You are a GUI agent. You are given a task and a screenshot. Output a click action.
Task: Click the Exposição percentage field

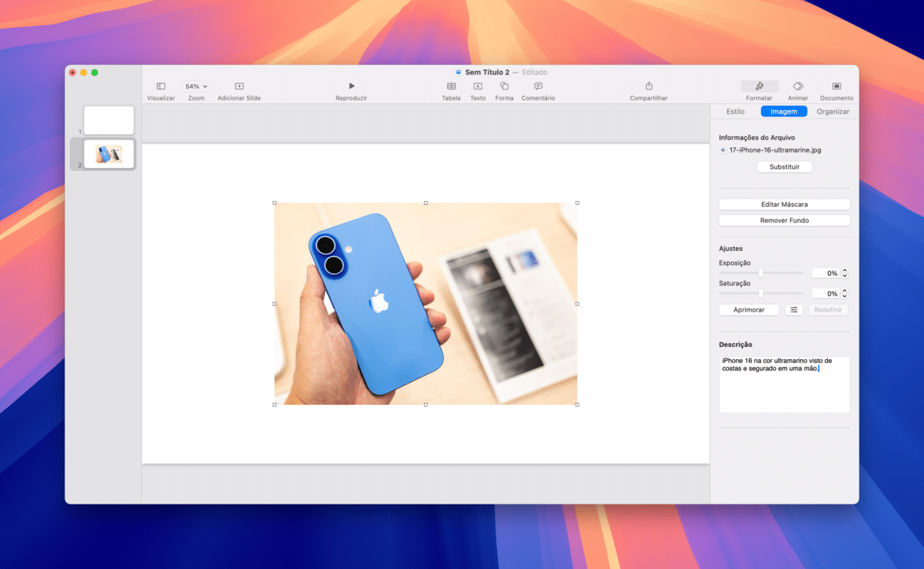pyautogui.click(x=825, y=273)
